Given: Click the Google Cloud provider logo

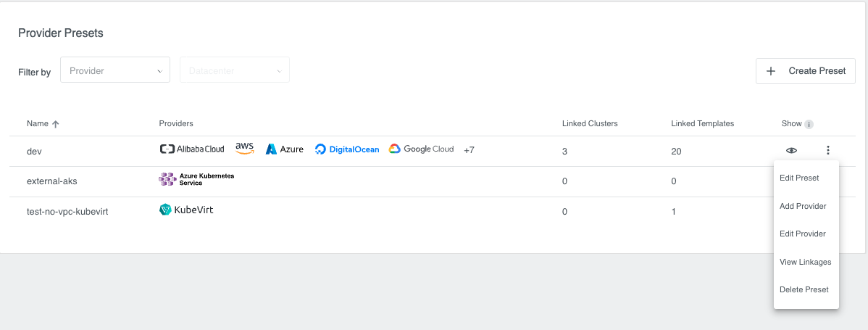Looking at the screenshot, I should click(421, 149).
